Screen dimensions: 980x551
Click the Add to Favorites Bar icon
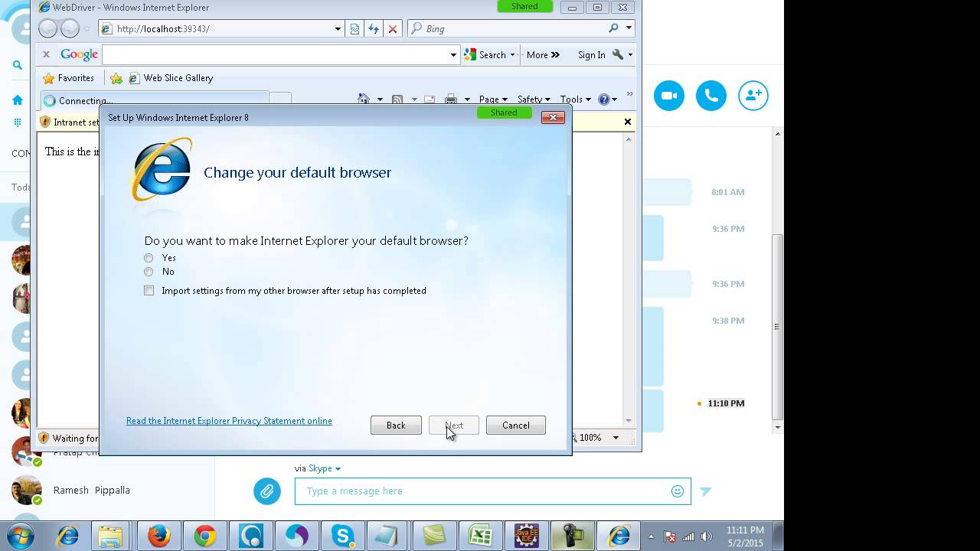(116, 78)
